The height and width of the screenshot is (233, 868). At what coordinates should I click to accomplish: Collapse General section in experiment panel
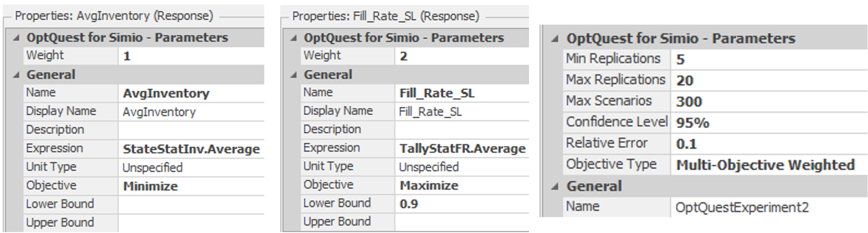tap(555, 186)
